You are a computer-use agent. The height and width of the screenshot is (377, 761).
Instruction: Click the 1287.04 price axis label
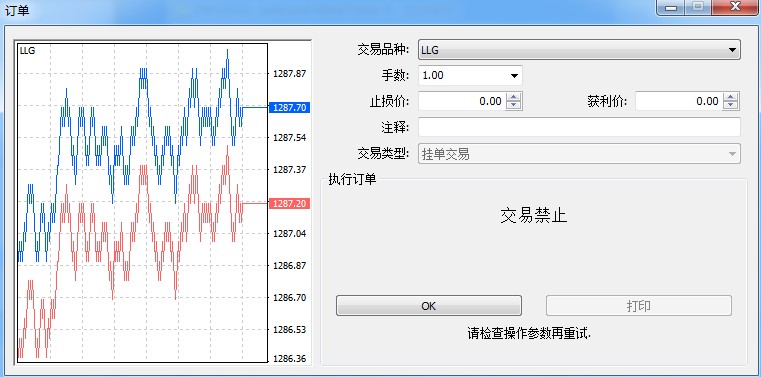click(290, 233)
